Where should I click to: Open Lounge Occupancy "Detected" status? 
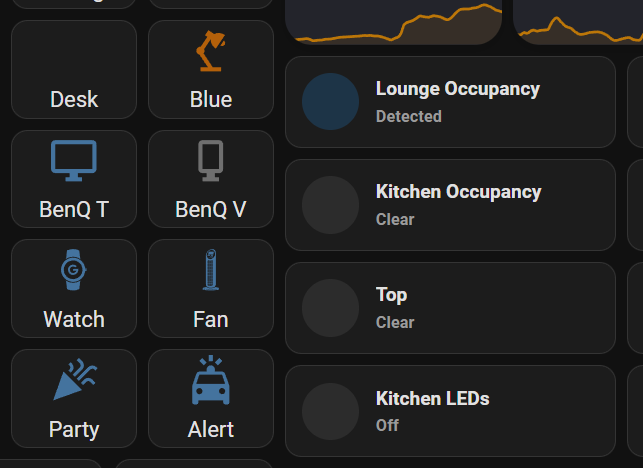(408, 116)
